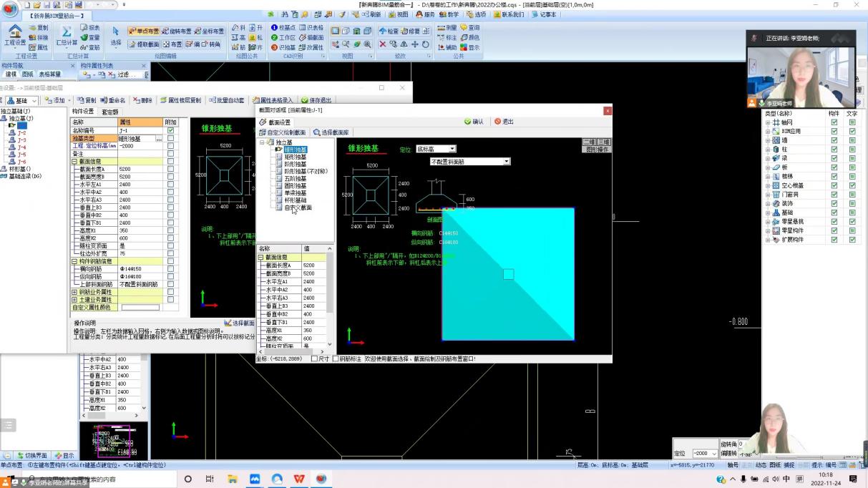This screenshot has width=868, height=488.
Task: Click 报表 report icon
Action: pyautogui.click(x=89, y=28)
